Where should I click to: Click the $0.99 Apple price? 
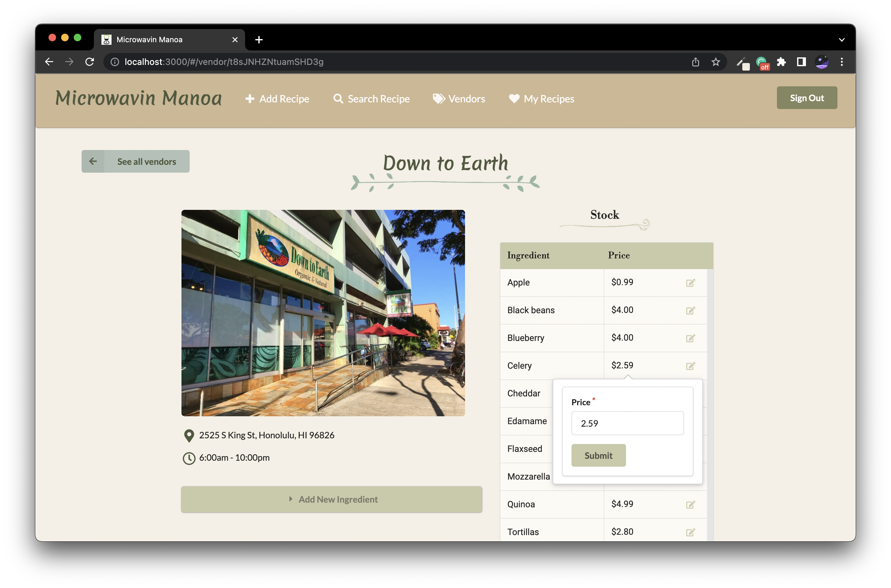click(622, 282)
